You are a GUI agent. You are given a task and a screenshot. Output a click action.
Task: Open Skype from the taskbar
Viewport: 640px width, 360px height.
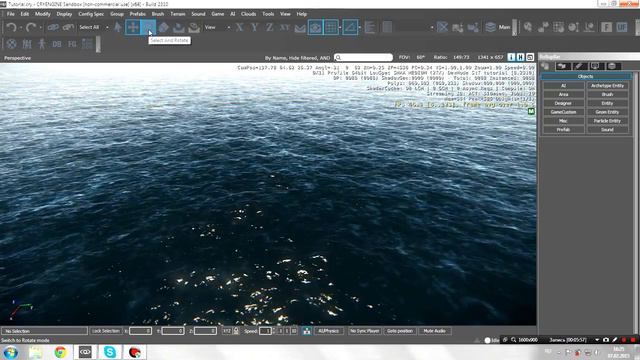pyautogui.click(x=109, y=352)
